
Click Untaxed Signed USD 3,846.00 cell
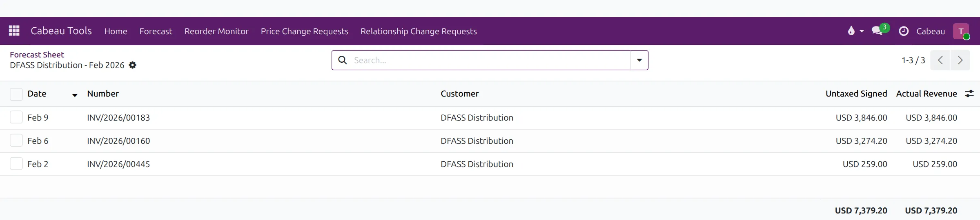[861, 118]
